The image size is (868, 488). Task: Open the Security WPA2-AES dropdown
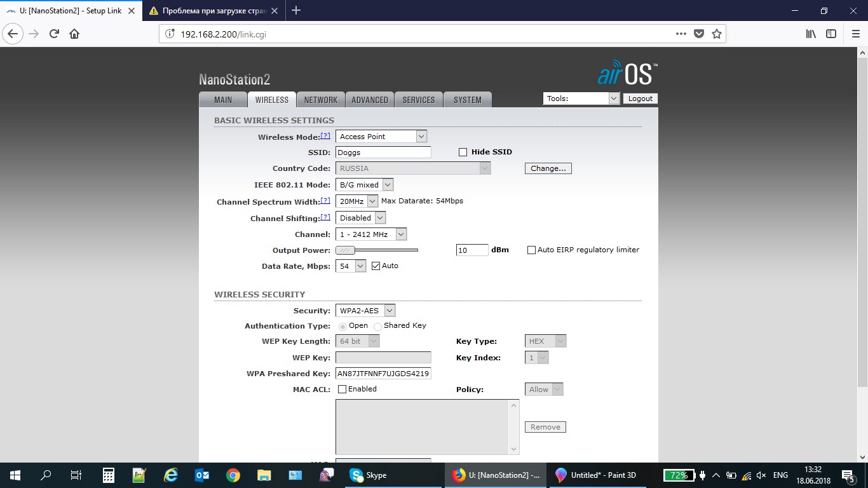click(x=365, y=311)
